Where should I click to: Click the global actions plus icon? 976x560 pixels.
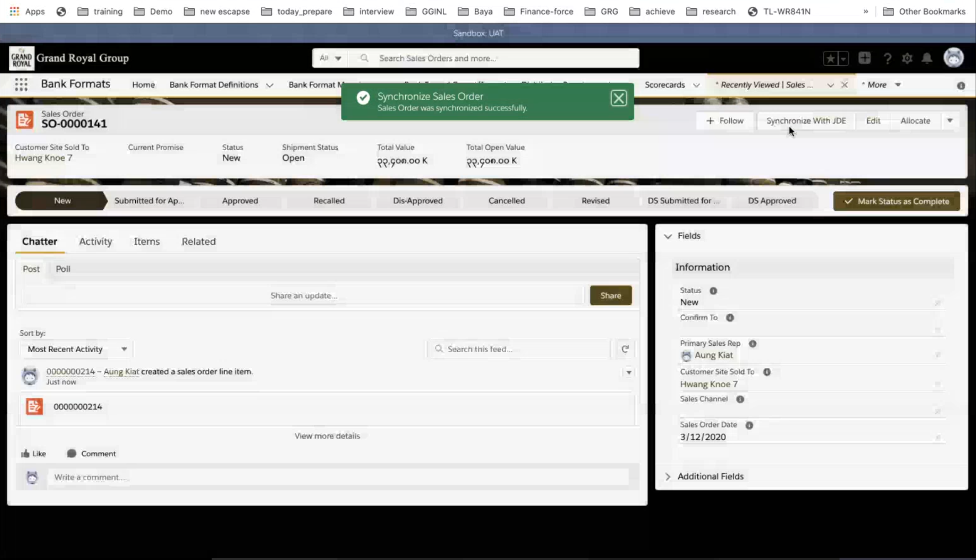(x=864, y=58)
